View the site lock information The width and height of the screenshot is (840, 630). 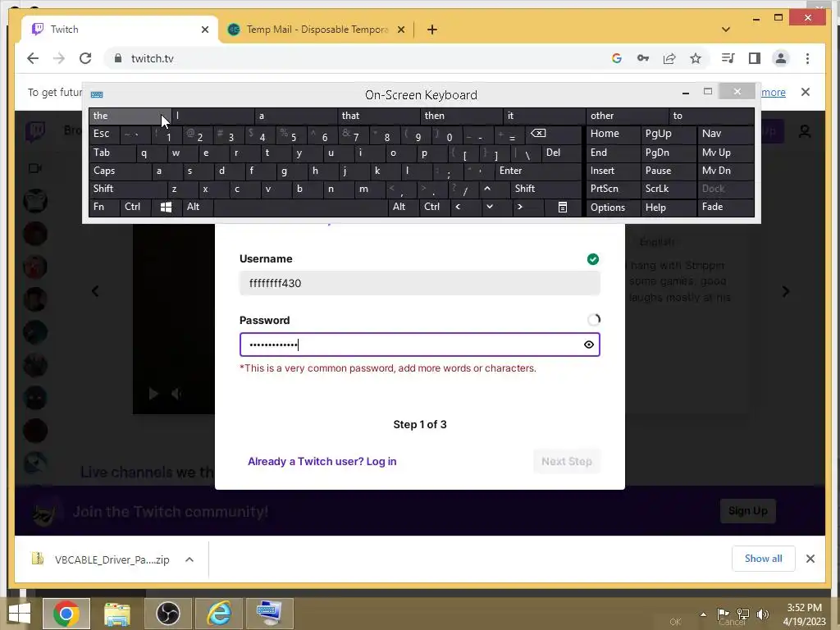[118, 58]
